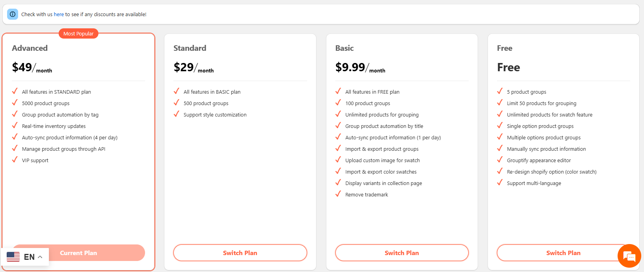Click the $29/month price
This screenshot has height=272, width=644.
point(194,68)
